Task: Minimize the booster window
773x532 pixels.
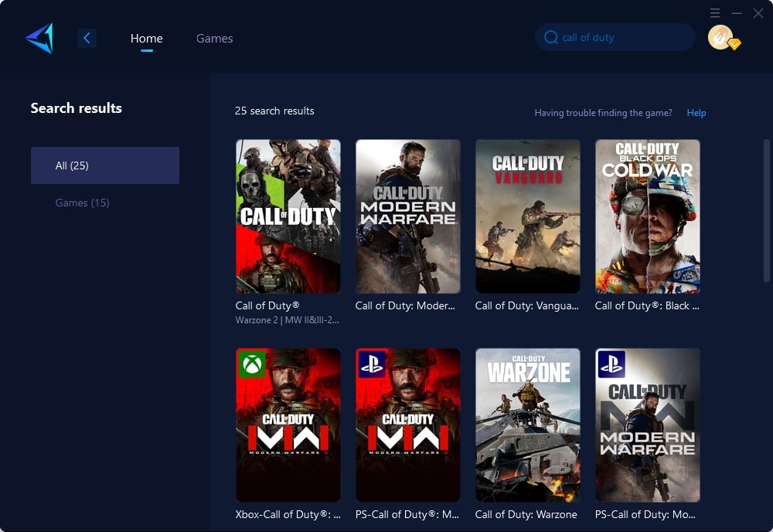Action: pyautogui.click(x=737, y=13)
